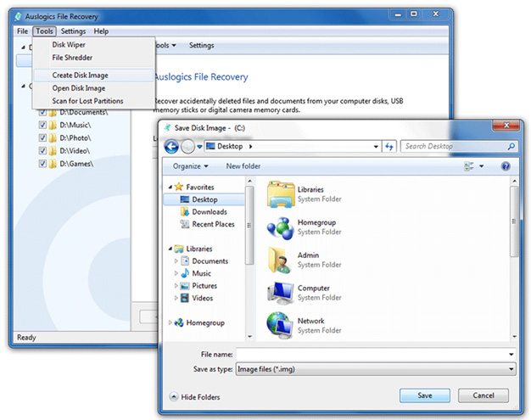Open the Network icon in file list

pyautogui.click(x=280, y=325)
